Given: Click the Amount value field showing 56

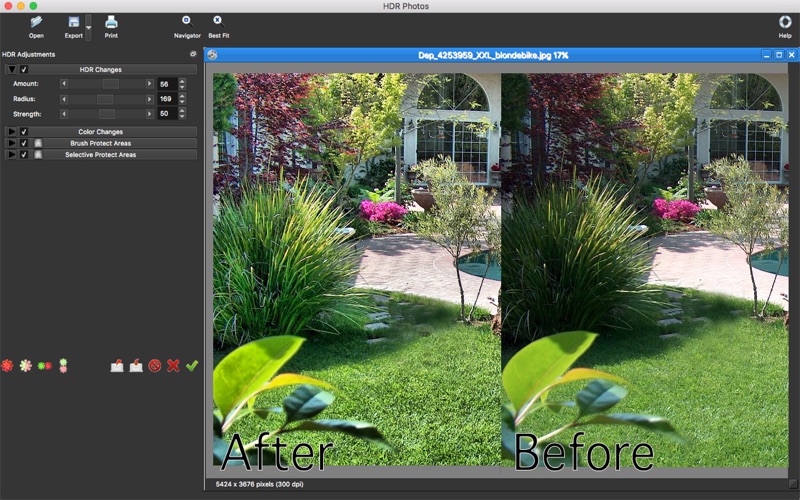Looking at the screenshot, I should coord(167,84).
